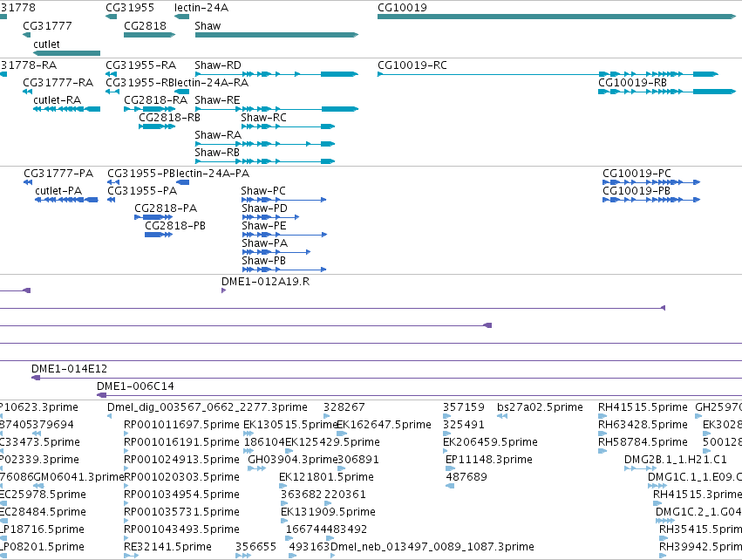Viewport: 742px width, 560px height.
Task: Click the EP11148.3prime EST label
Action: pos(489,460)
